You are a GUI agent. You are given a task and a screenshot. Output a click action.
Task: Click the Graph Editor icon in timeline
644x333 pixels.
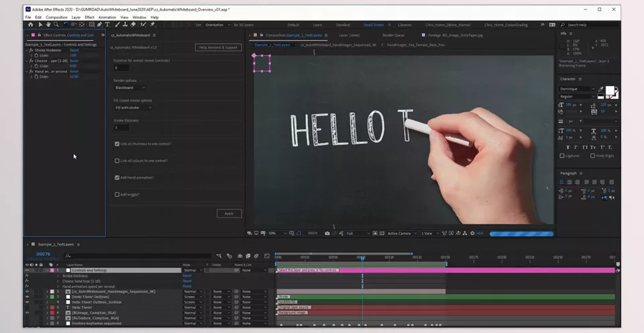(x=267, y=256)
